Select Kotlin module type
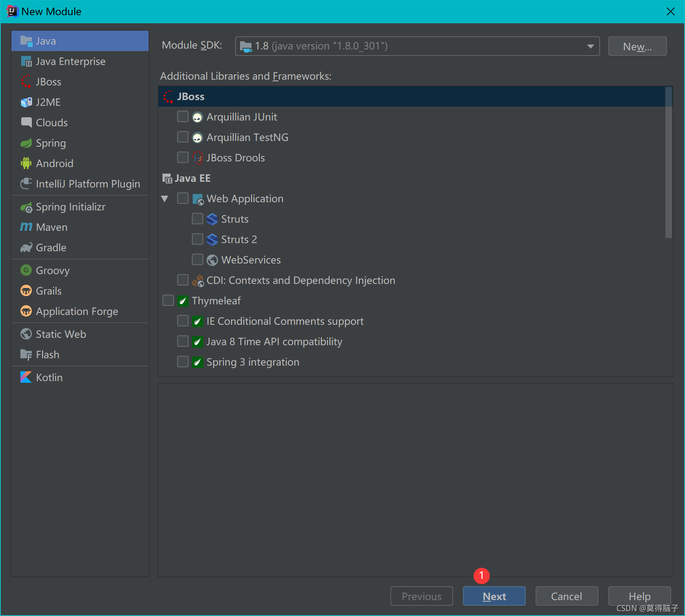 (80, 377)
